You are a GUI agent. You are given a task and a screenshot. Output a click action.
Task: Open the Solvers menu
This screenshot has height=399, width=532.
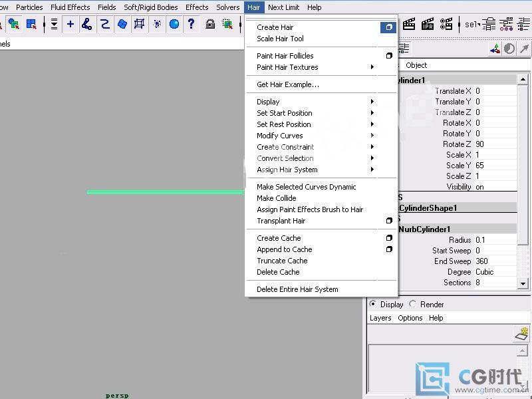coord(228,7)
